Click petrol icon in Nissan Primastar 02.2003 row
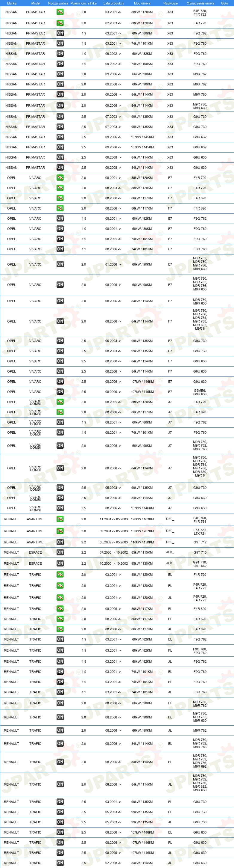This screenshot has height=868, width=234. coord(60,23)
